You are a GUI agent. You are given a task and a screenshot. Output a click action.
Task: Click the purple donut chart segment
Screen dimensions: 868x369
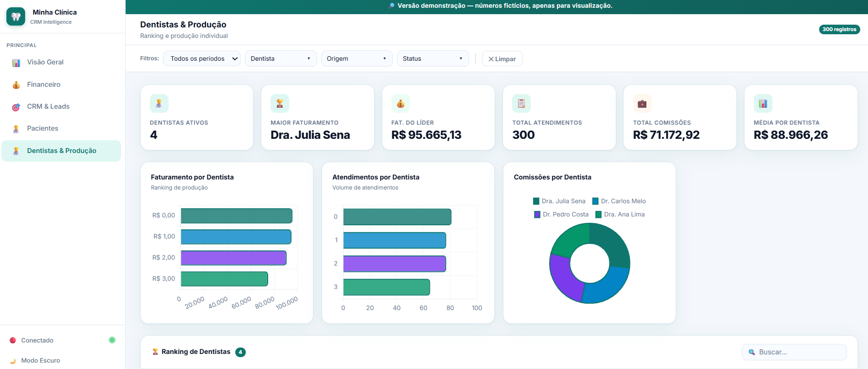564,279
